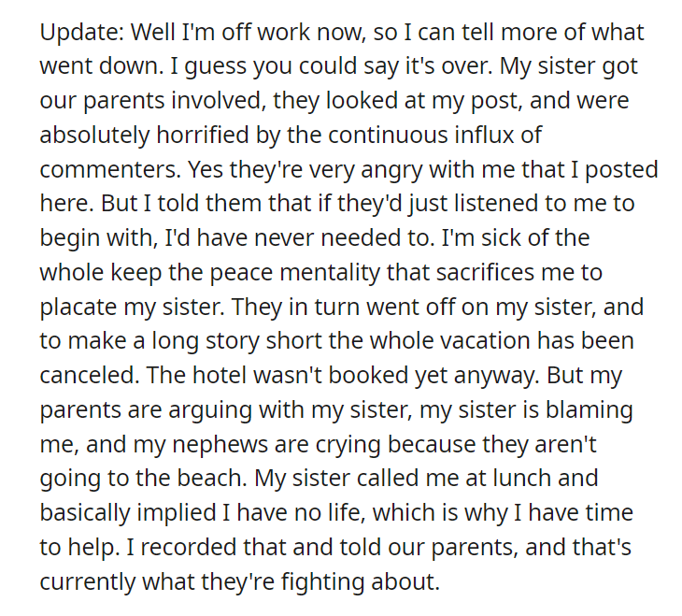Click the words "fighting about." at the end
The height and width of the screenshot is (616, 682).
tap(361, 581)
